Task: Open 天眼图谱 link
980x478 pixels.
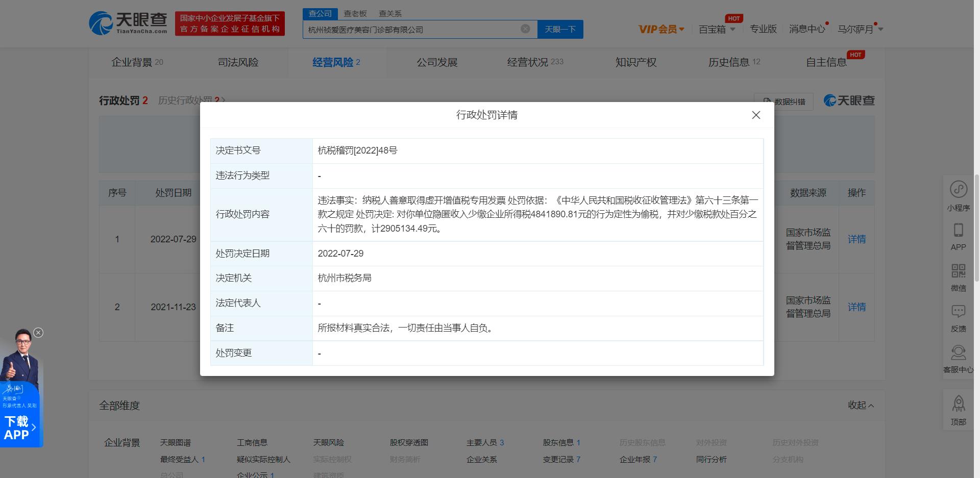Action: coord(175,443)
